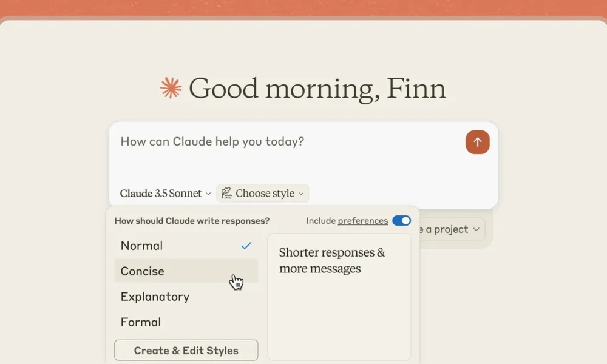Pick Explanatory from the style list

155,297
